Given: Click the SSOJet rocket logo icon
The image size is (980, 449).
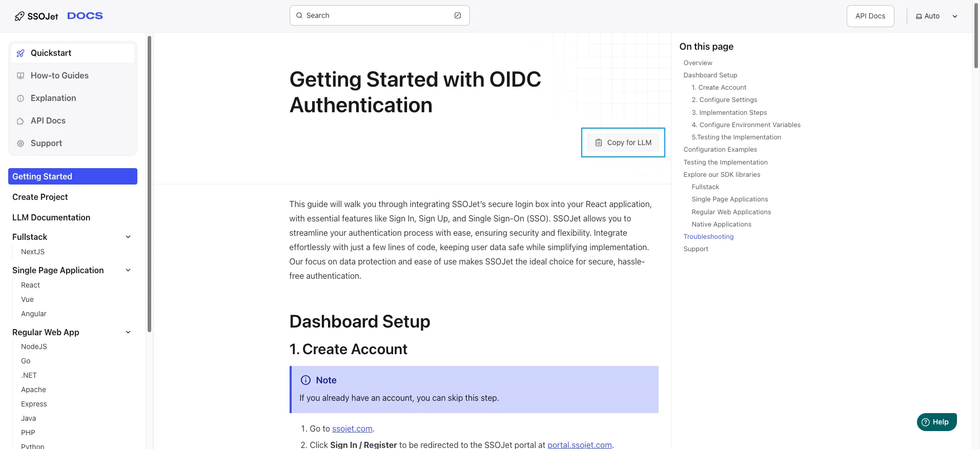Looking at the screenshot, I should [x=19, y=16].
